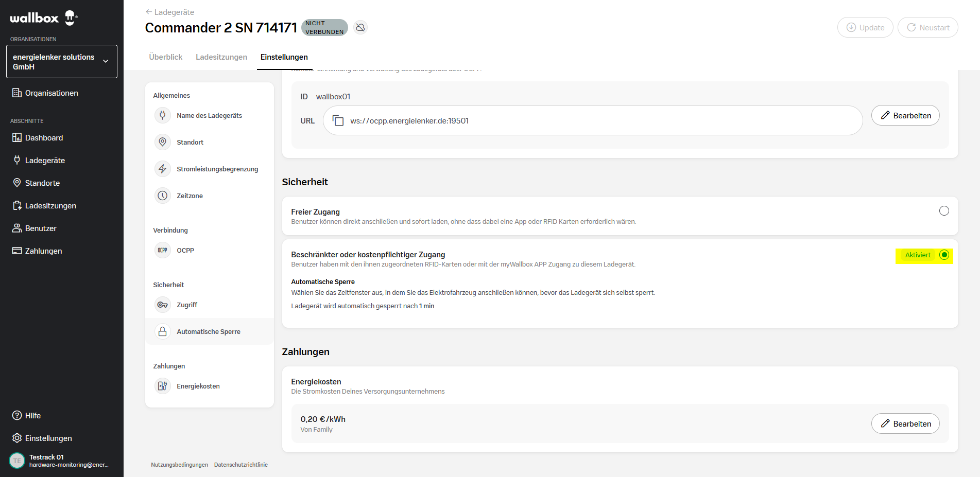Open the Nutzungsbedingungen link
This screenshot has width=980, height=477.
(179, 465)
